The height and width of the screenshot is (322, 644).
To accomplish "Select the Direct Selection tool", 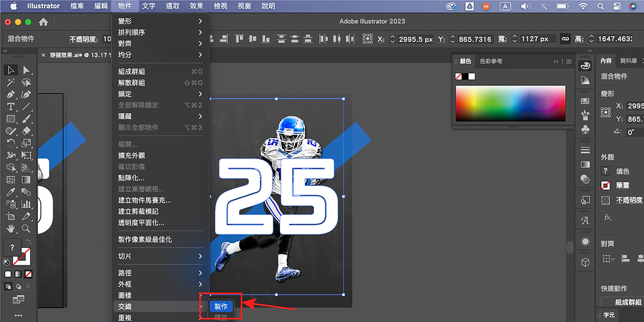I will tap(26, 70).
